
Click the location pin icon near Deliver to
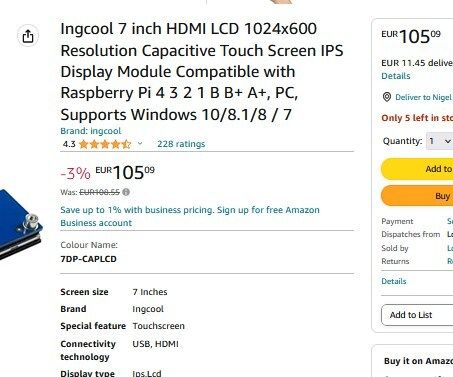(387, 97)
